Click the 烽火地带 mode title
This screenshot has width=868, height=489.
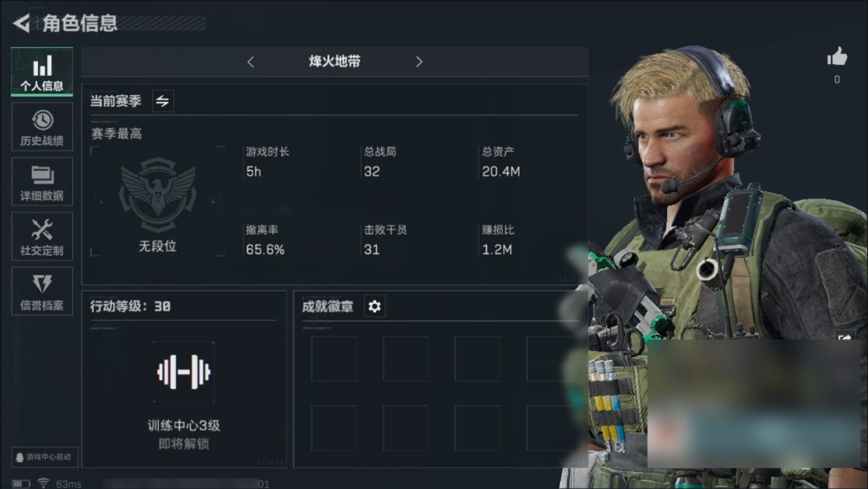[335, 61]
